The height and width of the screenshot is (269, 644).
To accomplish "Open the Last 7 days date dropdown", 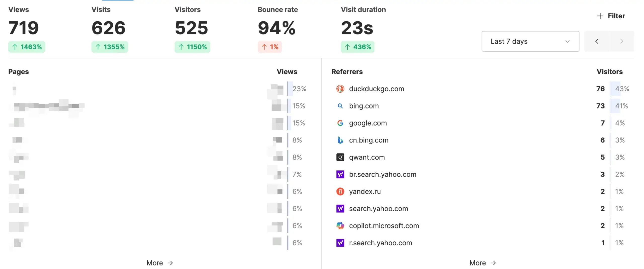I will click(x=530, y=41).
